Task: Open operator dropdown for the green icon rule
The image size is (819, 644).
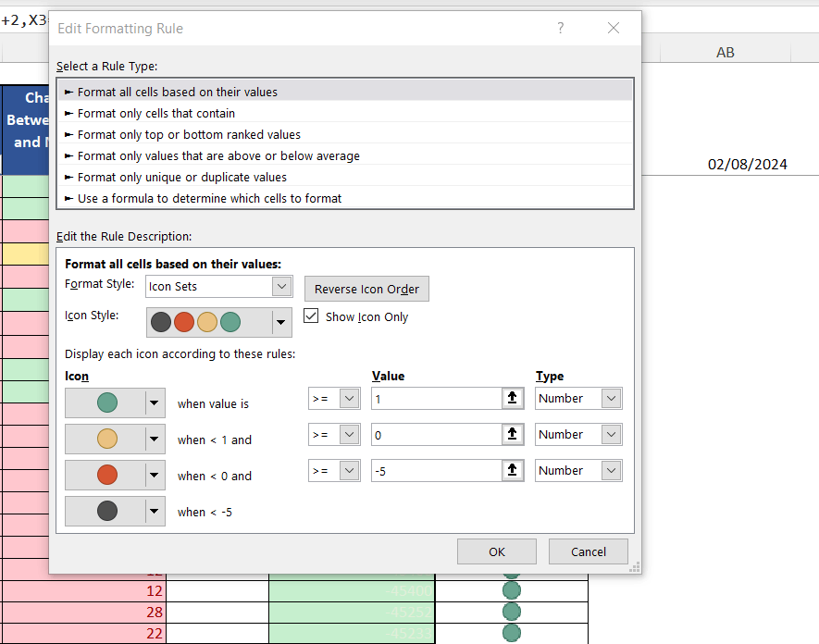Action: [350, 399]
